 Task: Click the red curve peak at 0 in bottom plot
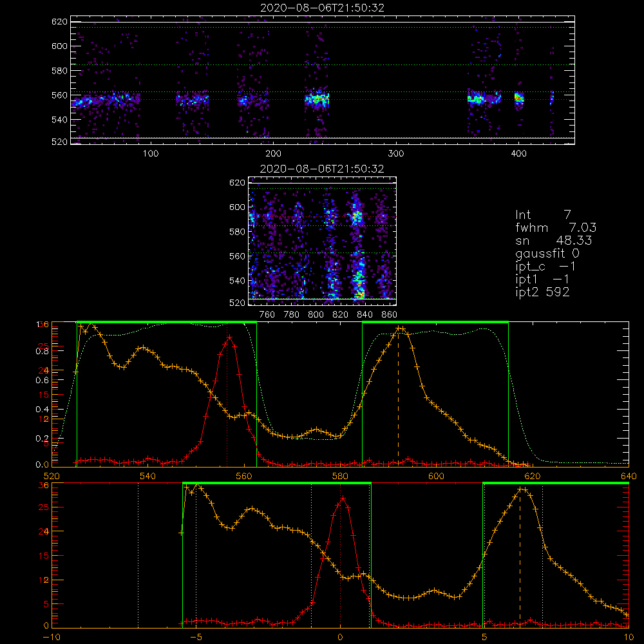(x=343, y=498)
